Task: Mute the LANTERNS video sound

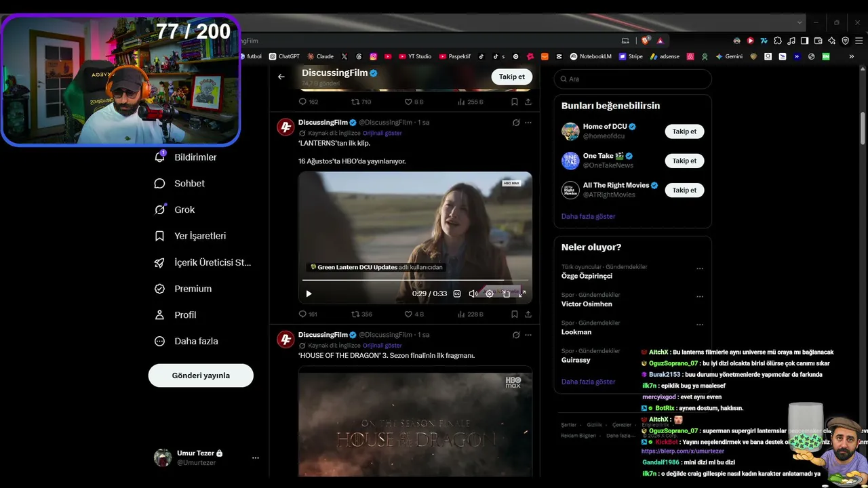Action: click(x=473, y=293)
